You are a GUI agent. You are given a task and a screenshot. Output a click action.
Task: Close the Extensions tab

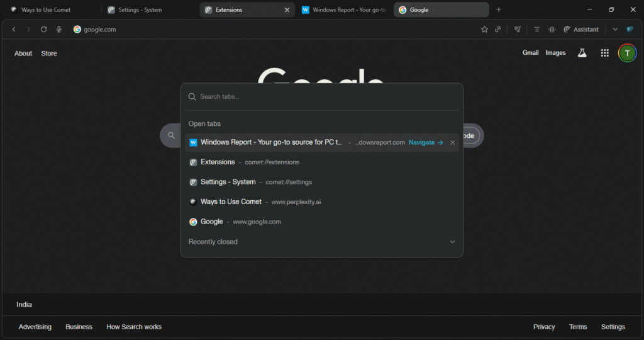(287, 10)
